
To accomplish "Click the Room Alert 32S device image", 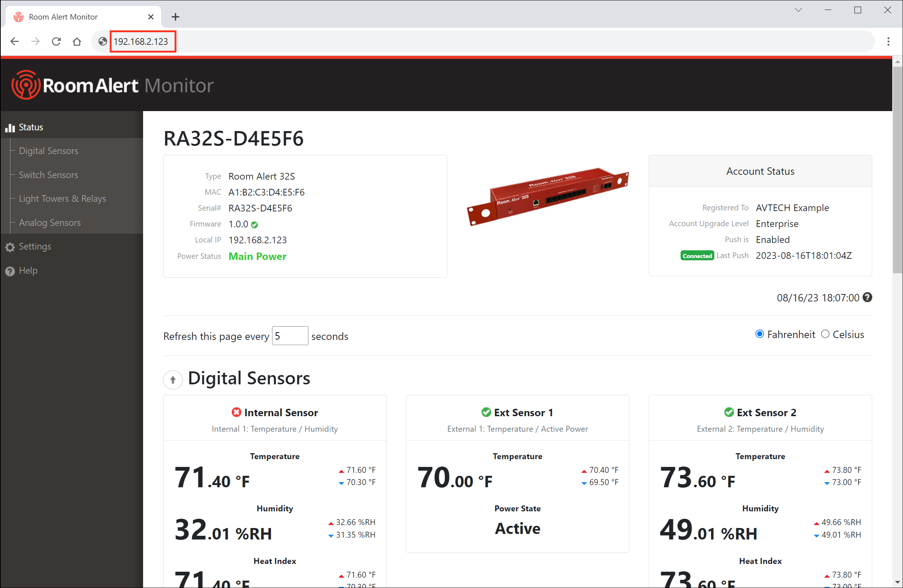I will [x=548, y=196].
